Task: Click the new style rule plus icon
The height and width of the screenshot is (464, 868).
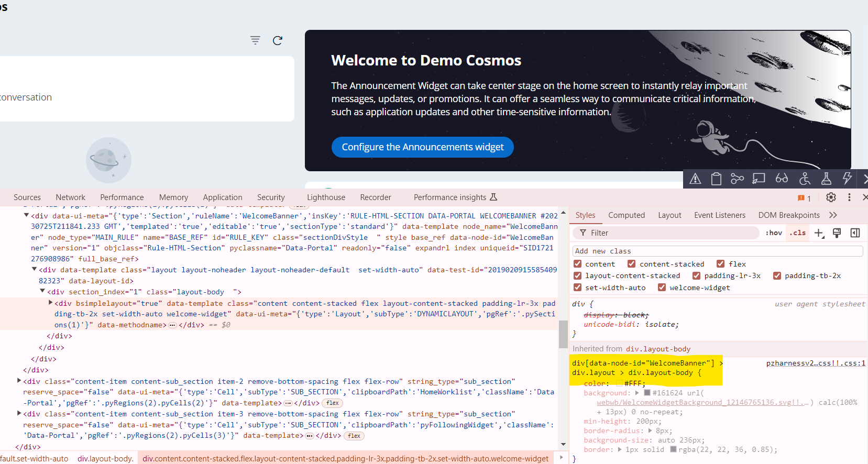Action: click(819, 233)
